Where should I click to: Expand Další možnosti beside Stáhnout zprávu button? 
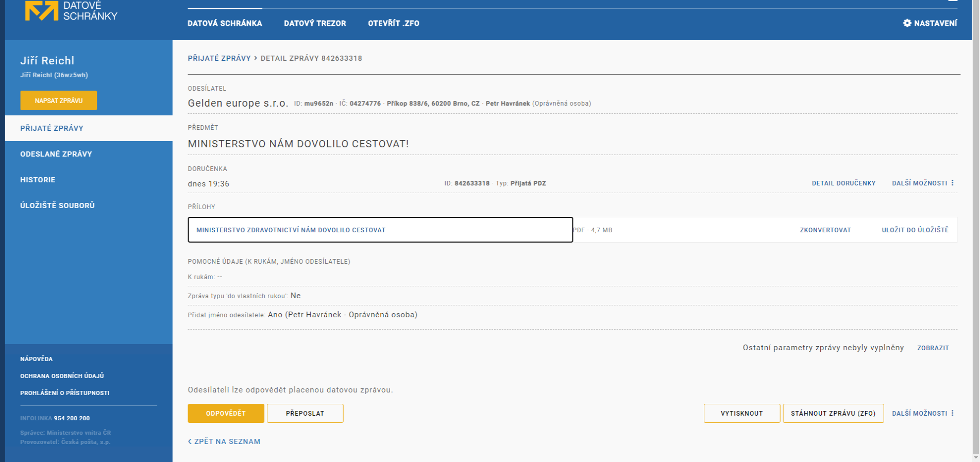click(923, 414)
